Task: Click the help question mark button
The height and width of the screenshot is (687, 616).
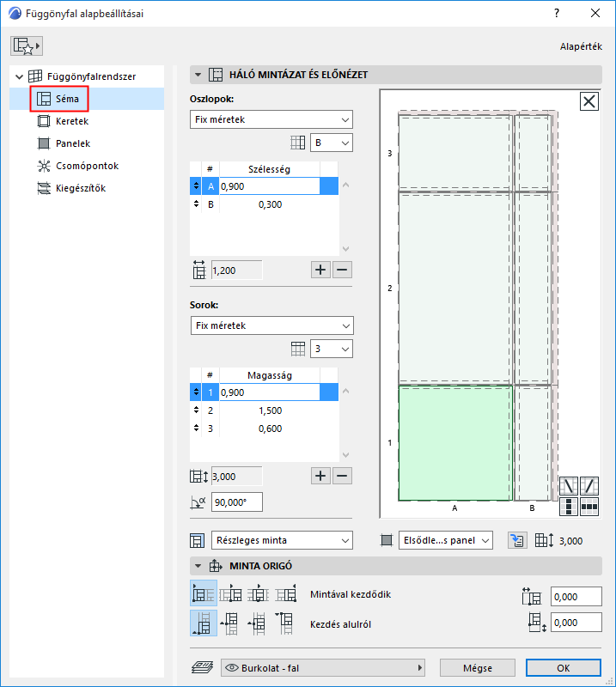Action: [x=557, y=13]
